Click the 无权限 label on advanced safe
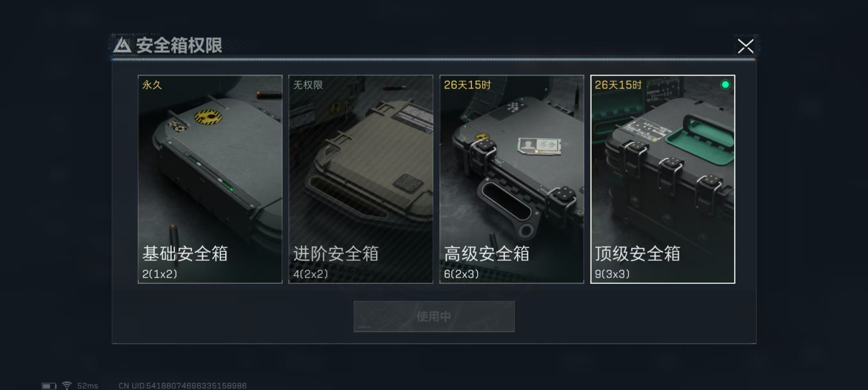 point(308,85)
